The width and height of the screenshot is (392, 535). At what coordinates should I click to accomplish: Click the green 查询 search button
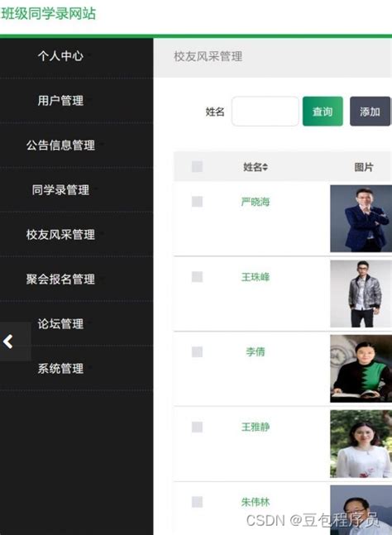(x=323, y=112)
